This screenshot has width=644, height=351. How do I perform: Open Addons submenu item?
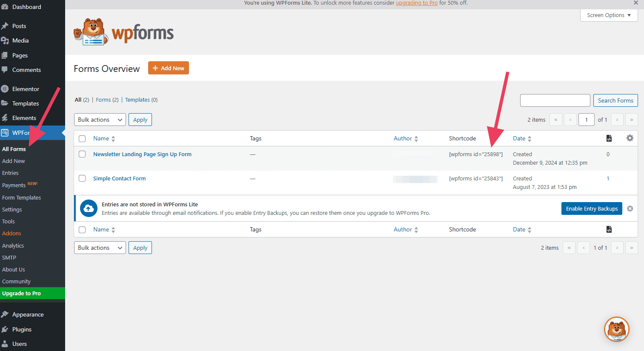(x=11, y=233)
